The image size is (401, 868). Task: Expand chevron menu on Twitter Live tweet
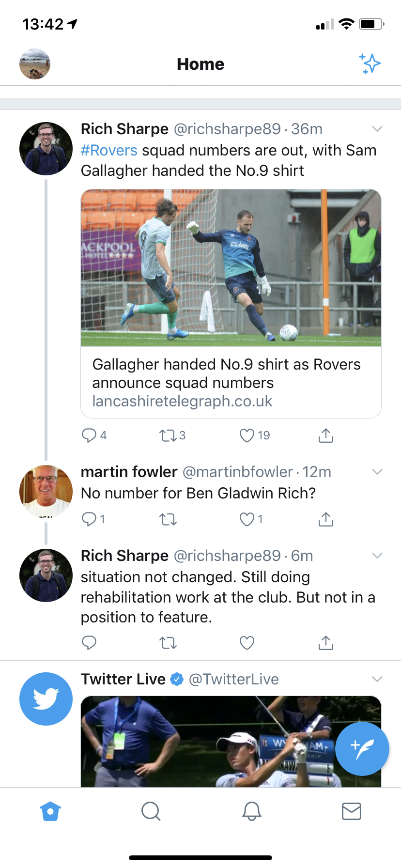(377, 679)
